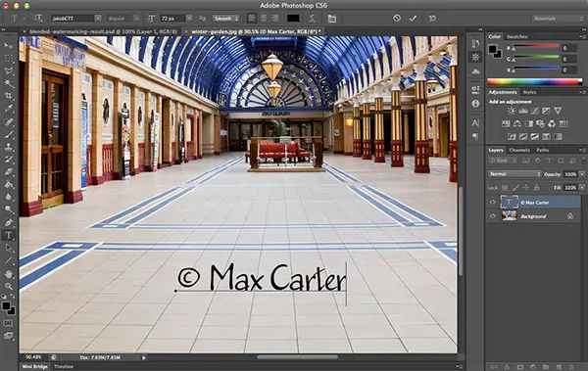Set right align text
Screen dimensions: 588x371
(x=275, y=18)
